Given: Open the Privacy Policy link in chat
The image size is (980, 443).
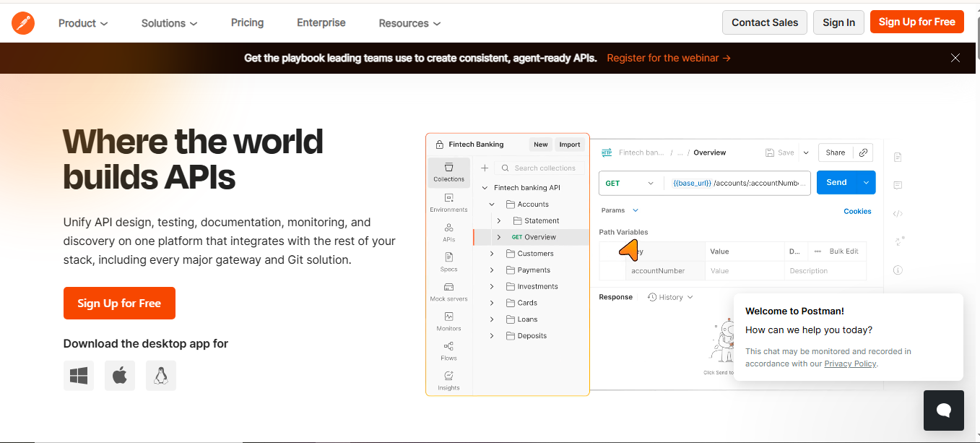Looking at the screenshot, I should pyautogui.click(x=850, y=364).
